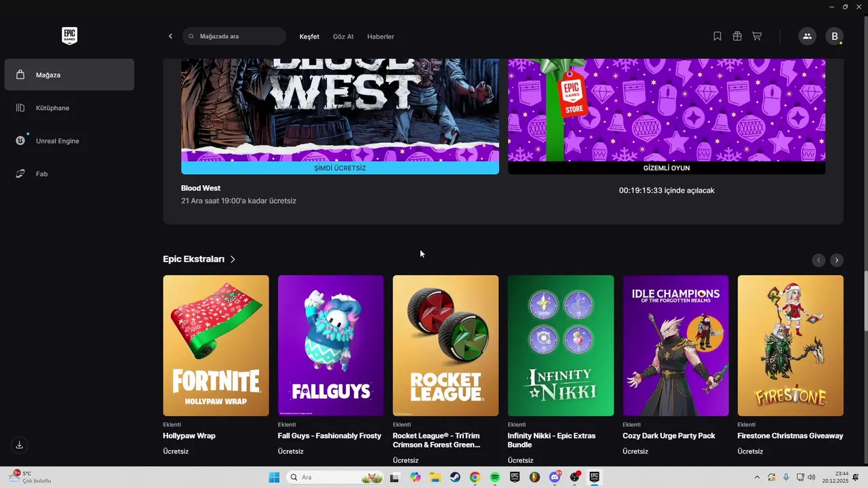Open the Rocket League wheels card image
Image resolution: width=868 pixels, height=488 pixels.
click(446, 346)
